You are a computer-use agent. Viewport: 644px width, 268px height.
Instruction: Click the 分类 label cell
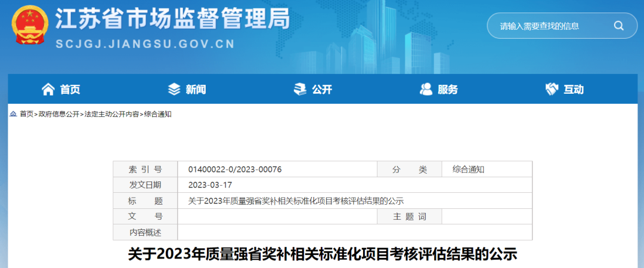[x=410, y=170]
